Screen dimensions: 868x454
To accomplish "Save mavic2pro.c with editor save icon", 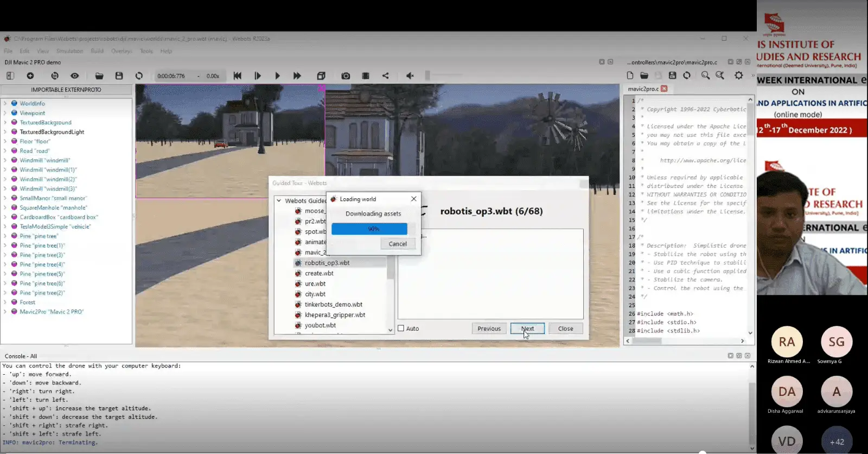I will point(673,75).
